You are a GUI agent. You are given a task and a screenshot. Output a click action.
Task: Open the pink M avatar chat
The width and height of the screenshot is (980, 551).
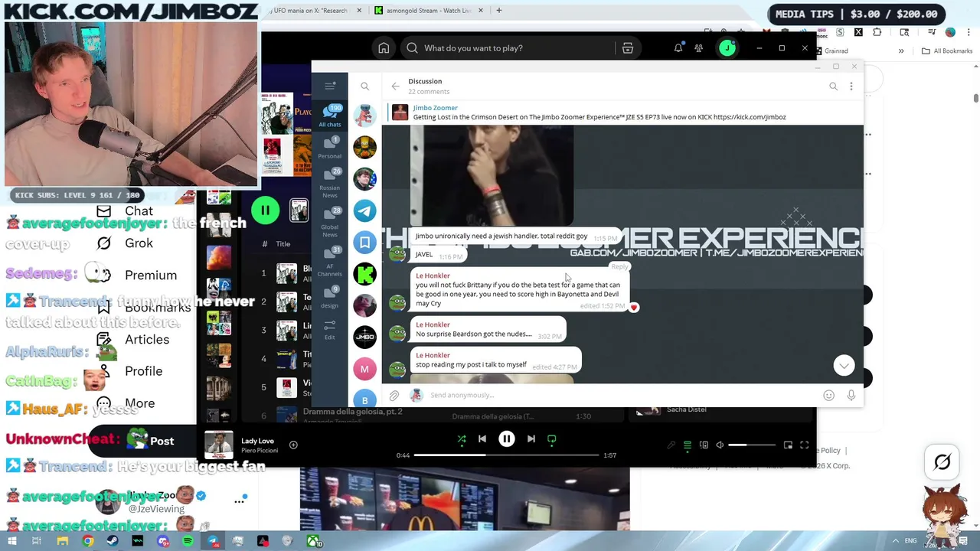tap(365, 369)
